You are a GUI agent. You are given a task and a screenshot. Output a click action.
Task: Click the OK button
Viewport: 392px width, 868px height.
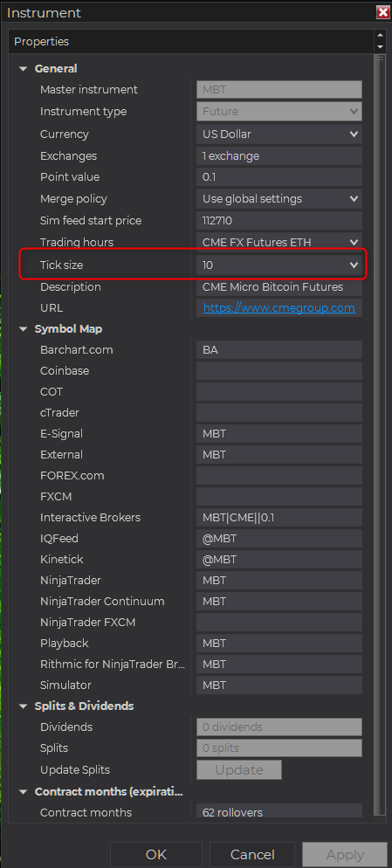pos(156,855)
